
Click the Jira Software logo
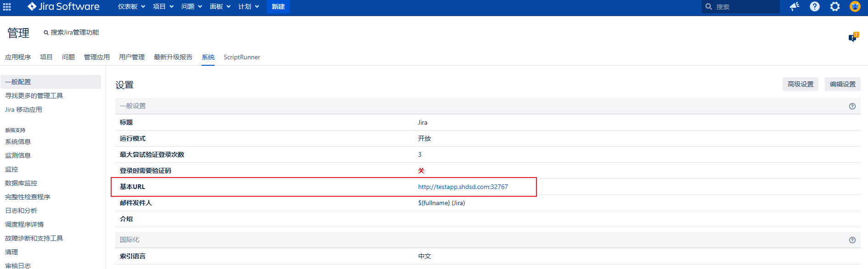[63, 6]
